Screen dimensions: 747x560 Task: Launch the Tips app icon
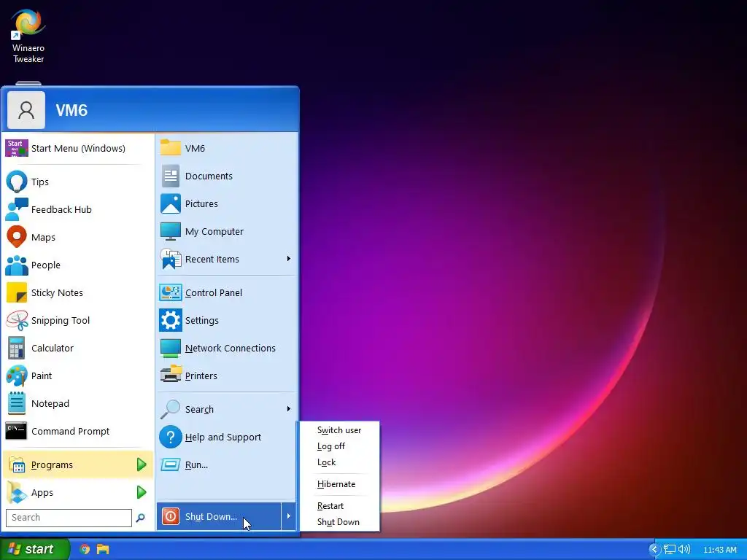17,182
